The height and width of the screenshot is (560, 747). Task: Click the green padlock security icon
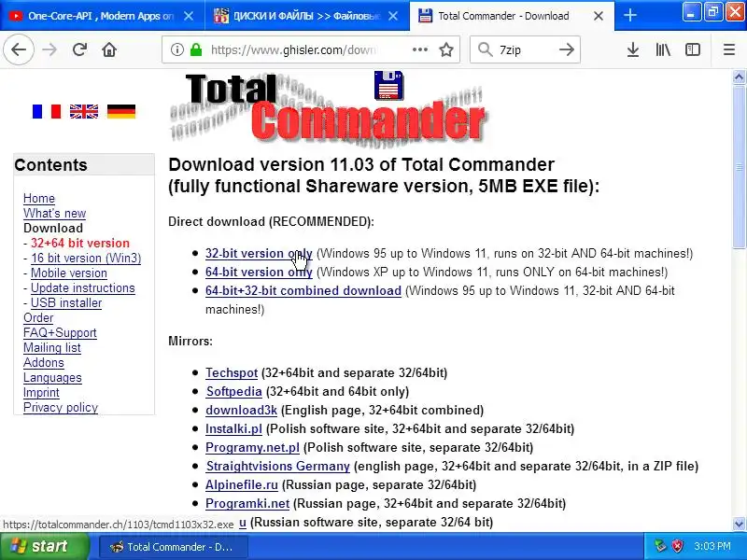pyautogui.click(x=196, y=49)
